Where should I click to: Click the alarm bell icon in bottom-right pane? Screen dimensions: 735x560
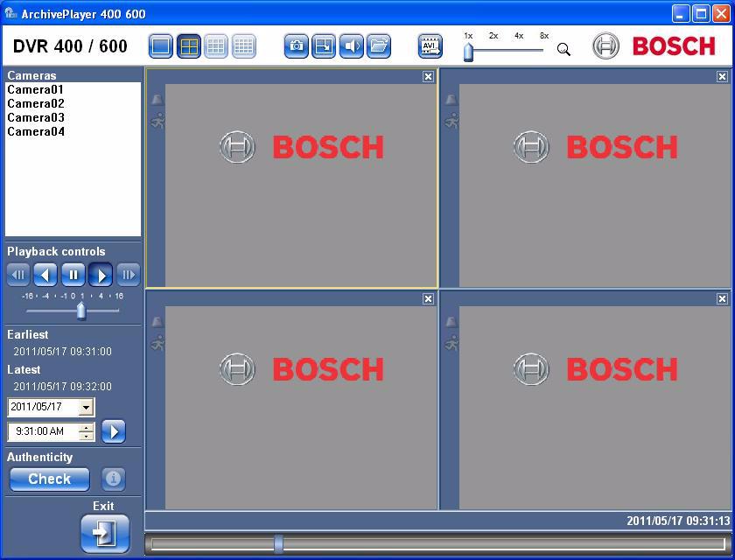pos(451,322)
